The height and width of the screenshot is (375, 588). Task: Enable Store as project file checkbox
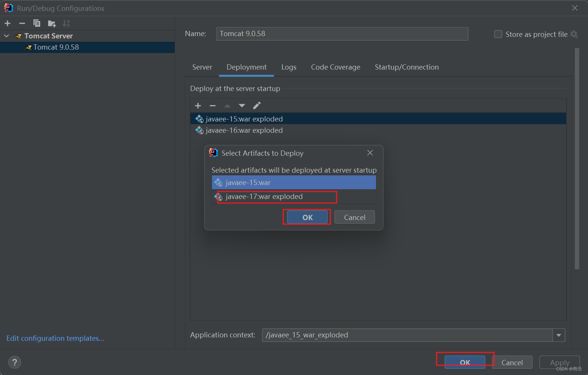coord(498,34)
